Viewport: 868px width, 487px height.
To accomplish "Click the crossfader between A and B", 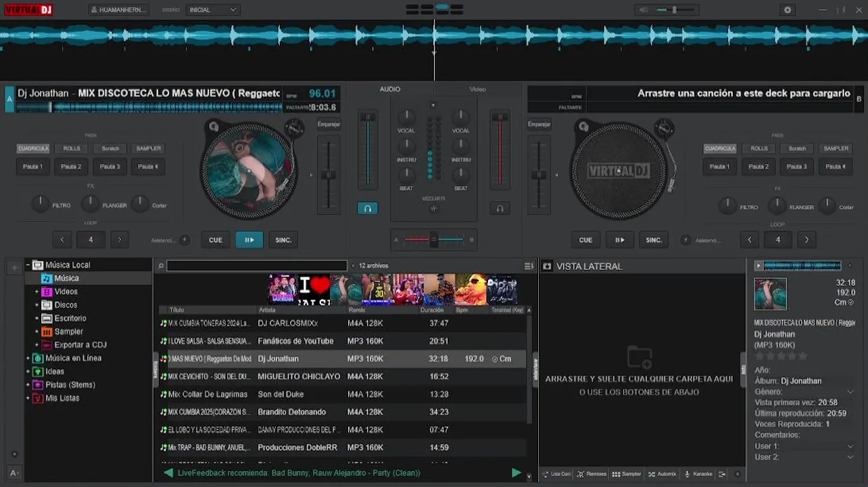I will pyautogui.click(x=434, y=239).
